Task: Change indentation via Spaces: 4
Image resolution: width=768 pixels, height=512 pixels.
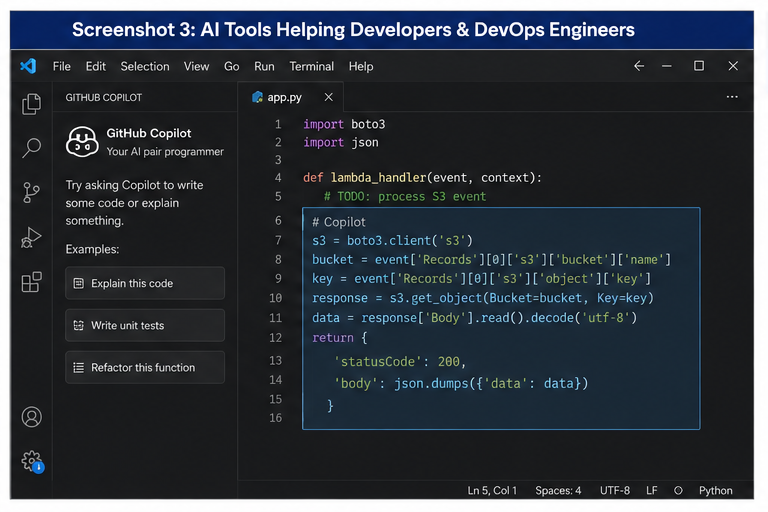Action: 558,490
